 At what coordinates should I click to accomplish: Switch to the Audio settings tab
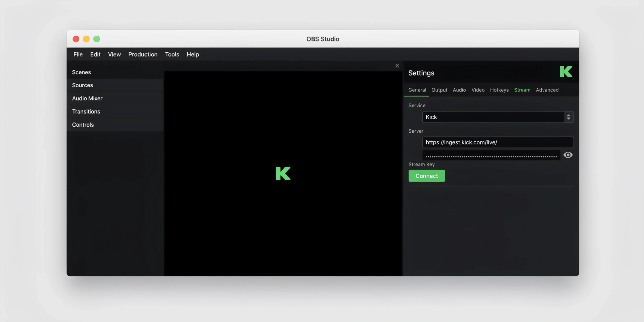(459, 90)
